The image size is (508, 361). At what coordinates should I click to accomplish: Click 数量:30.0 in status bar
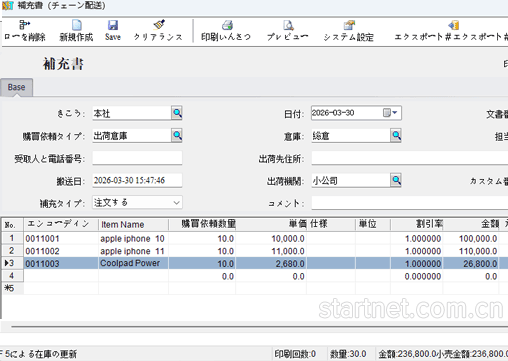coord(348,354)
